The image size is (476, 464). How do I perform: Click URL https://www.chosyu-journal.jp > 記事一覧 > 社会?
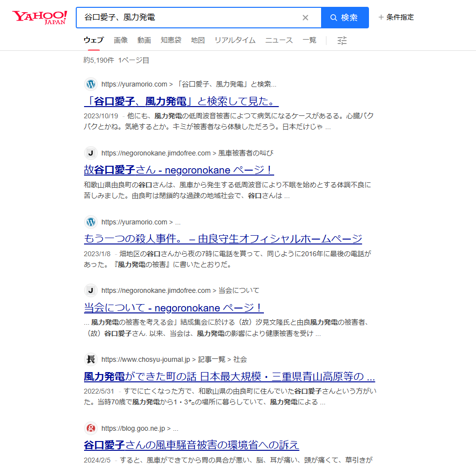click(x=174, y=359)
